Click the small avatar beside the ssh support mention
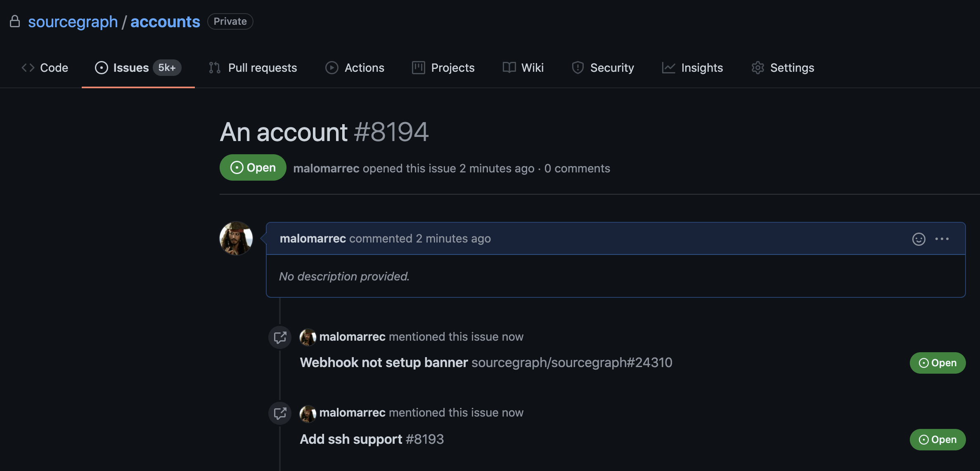The width and height of the screenshot is (980, 471). [x=308, y=414]
